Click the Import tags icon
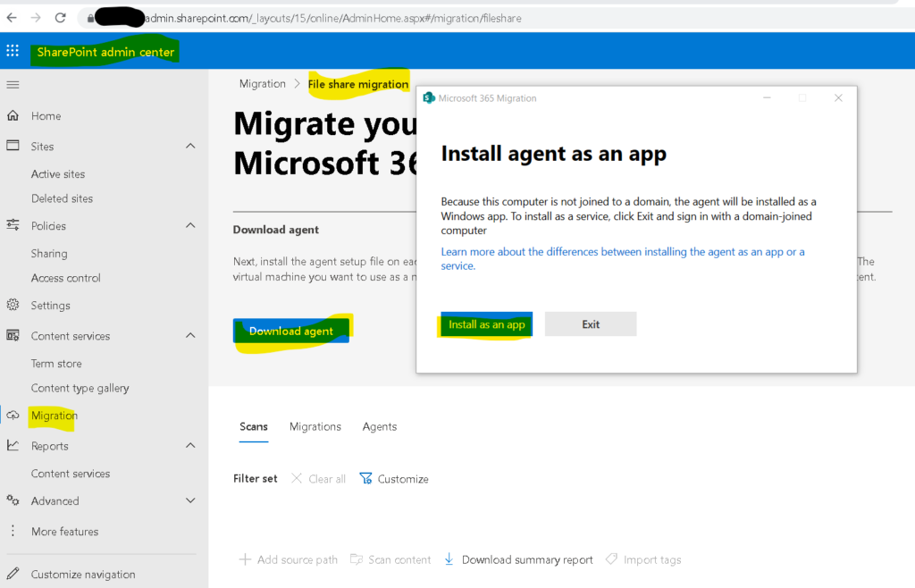Viewport: 915px width, 588px height. (x=611, y=559)
